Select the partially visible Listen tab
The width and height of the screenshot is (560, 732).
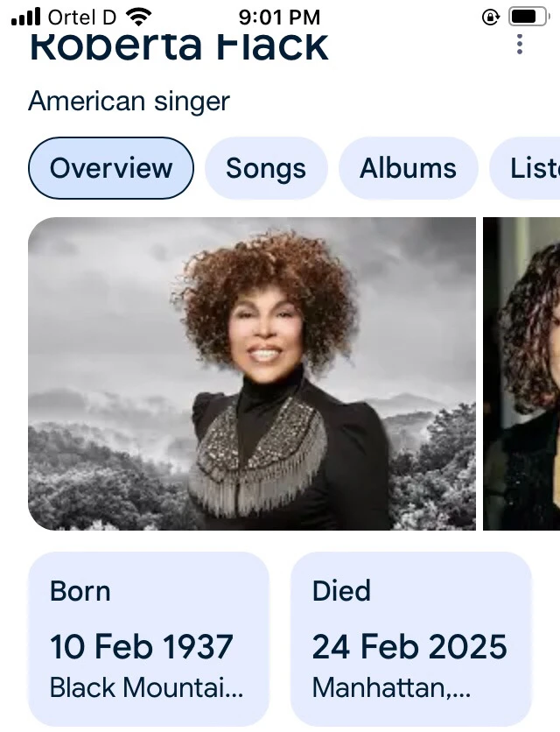pyautogui.click(x=525, y=168)
